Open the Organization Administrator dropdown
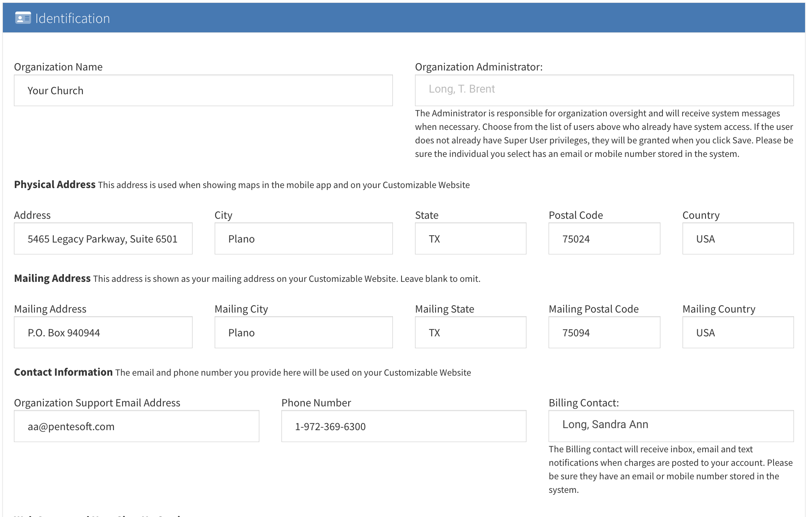812x517 pixels. [x=604, y=90]
